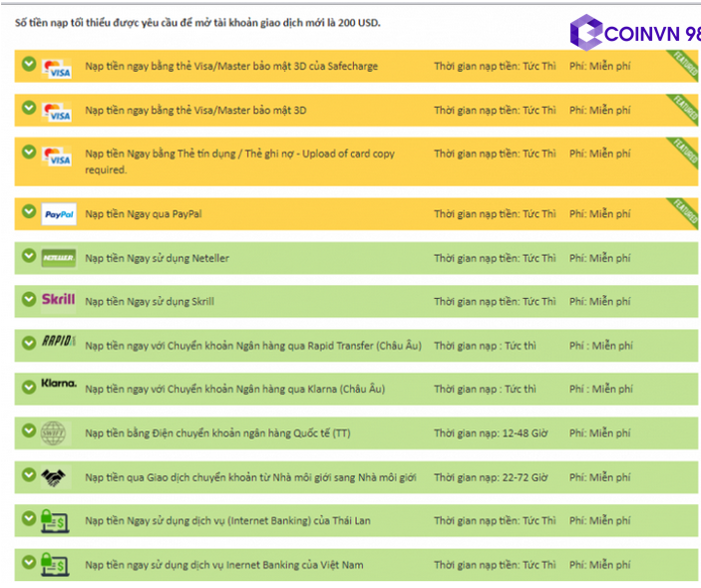Screen dimensions: 701x588
Task: Click the Neteller logo icon
Action: [x=59, y=258]
